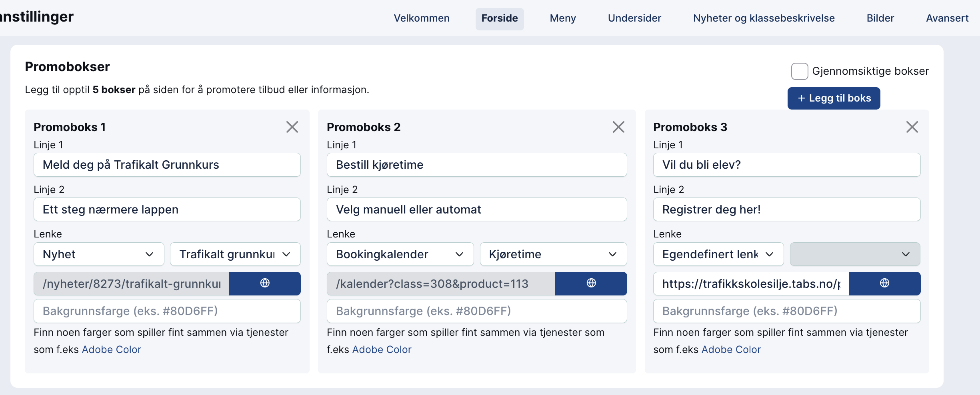Remove Promoboks 1 with its X icon

coord(292,127)
